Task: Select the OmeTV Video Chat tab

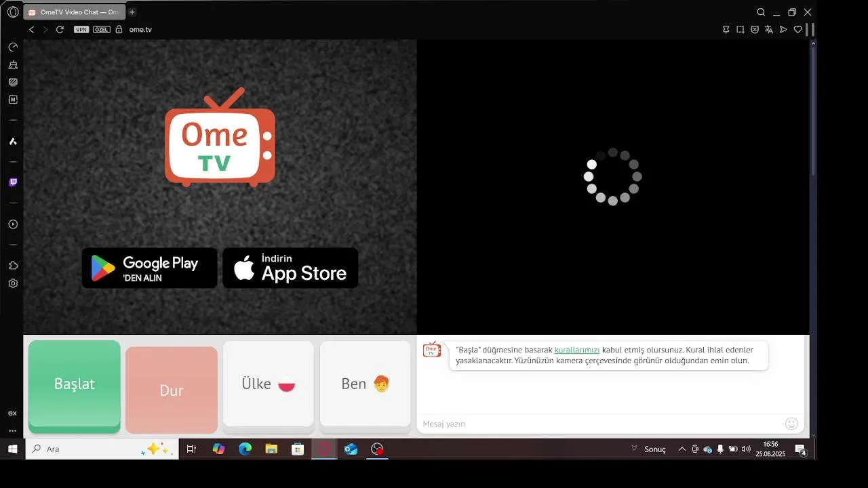Action: (75, 12)
